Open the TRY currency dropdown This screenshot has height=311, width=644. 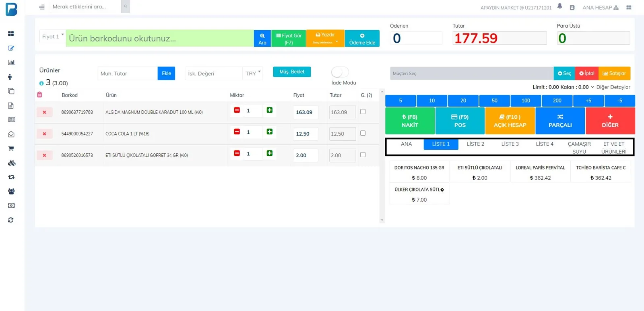(x=253, y=73)
